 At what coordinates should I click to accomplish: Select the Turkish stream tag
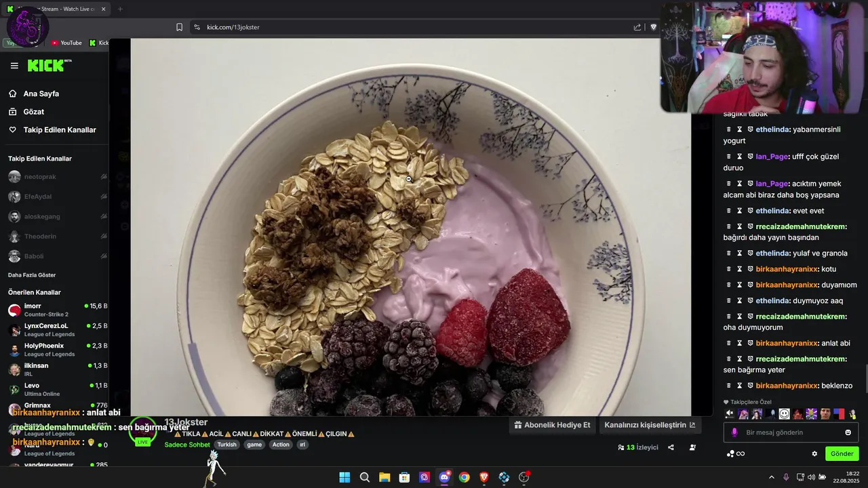point(227,445)
